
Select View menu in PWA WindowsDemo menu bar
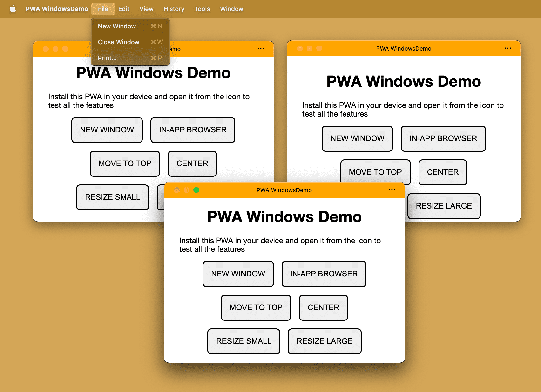tap(146, 8)
